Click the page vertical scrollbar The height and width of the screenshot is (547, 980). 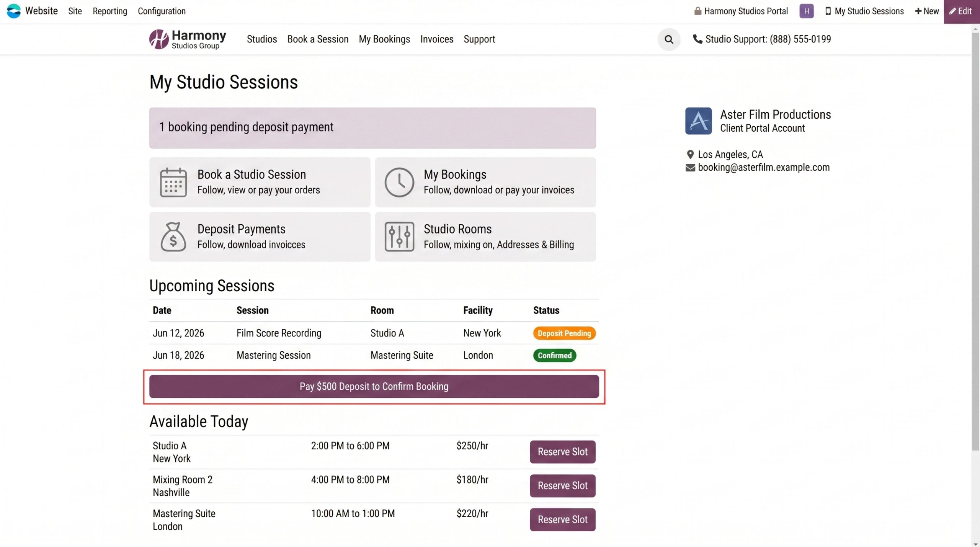975,241
